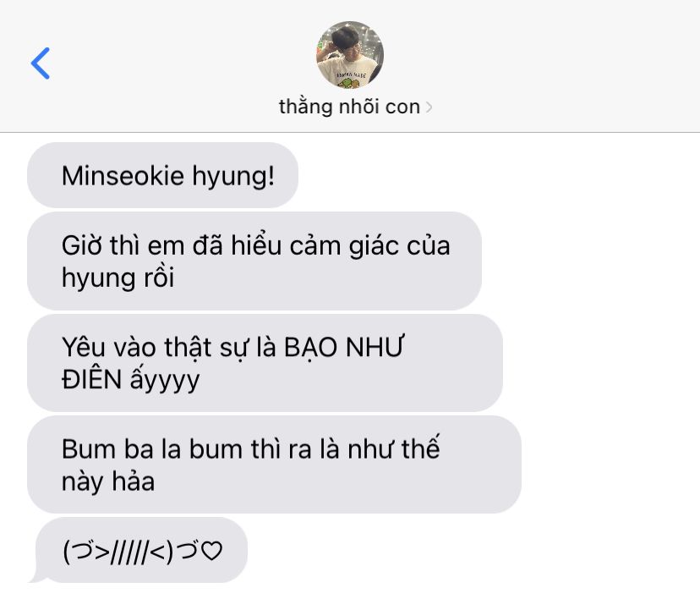Select the "Giờ thì em đã hiểu" message
The image size is (700, 599).
click(254, 261)
